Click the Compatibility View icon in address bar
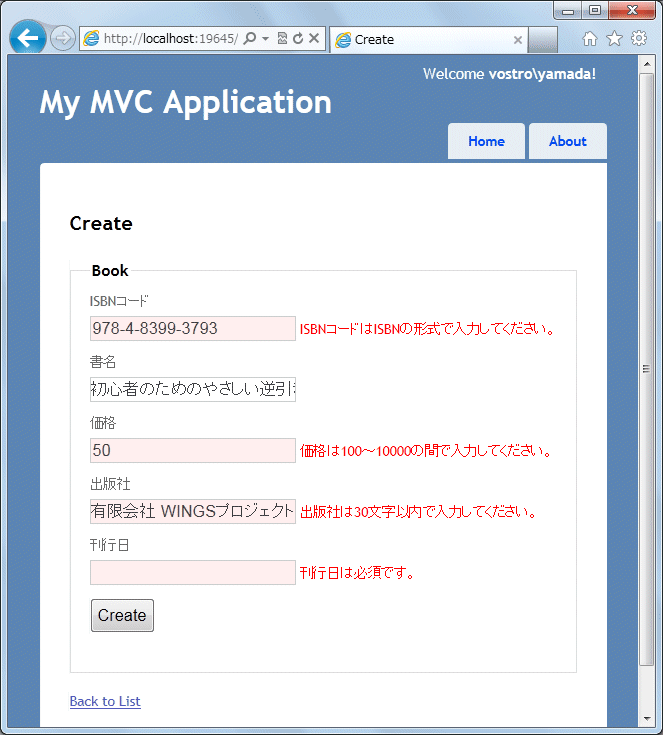 pos(282,39)
